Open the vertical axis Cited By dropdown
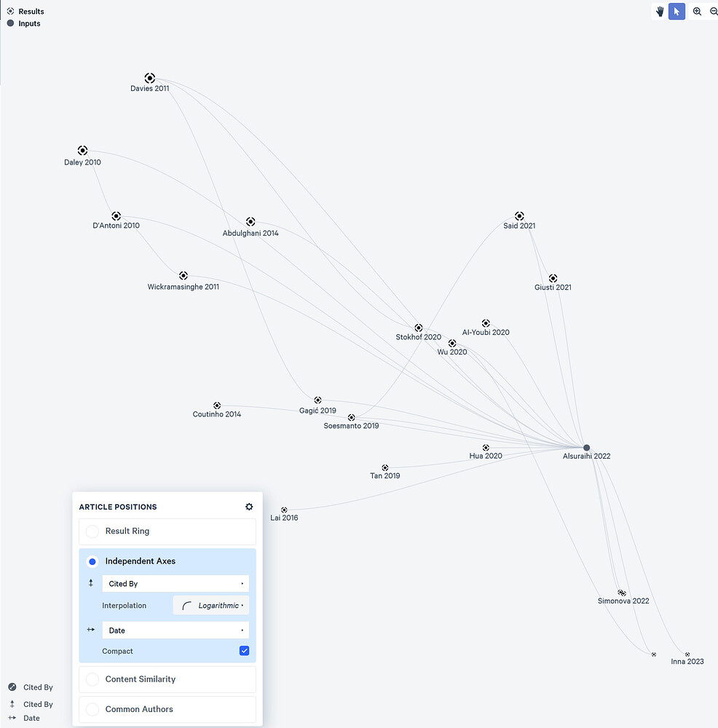 (x=175, y=583)
